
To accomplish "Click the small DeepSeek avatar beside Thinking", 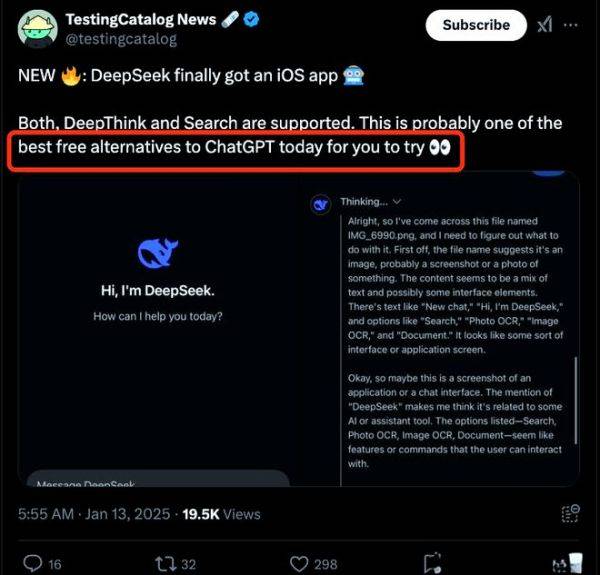I will 321,204.
